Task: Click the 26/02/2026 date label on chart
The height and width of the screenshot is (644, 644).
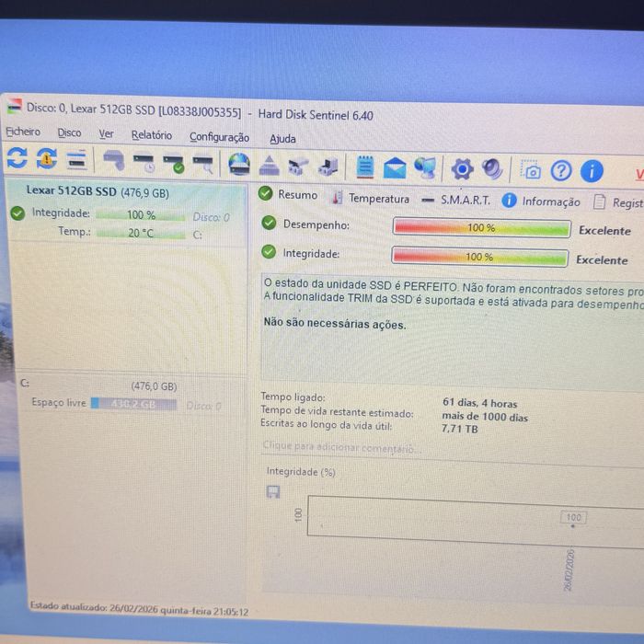Action: click(569, 570)
